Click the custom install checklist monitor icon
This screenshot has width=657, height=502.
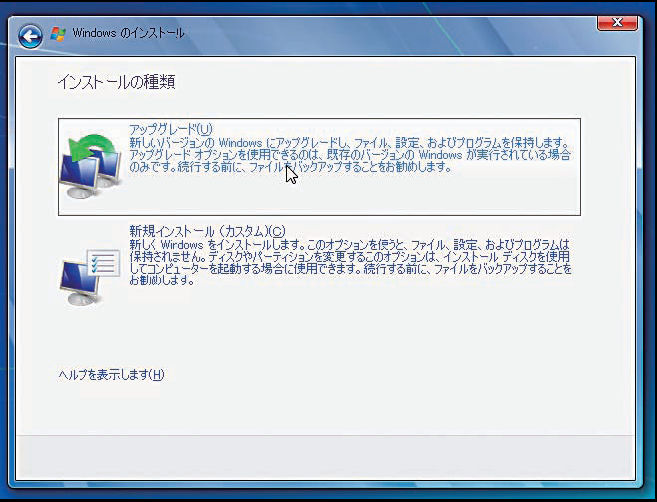pyautogui.click(x=90, y=277)
